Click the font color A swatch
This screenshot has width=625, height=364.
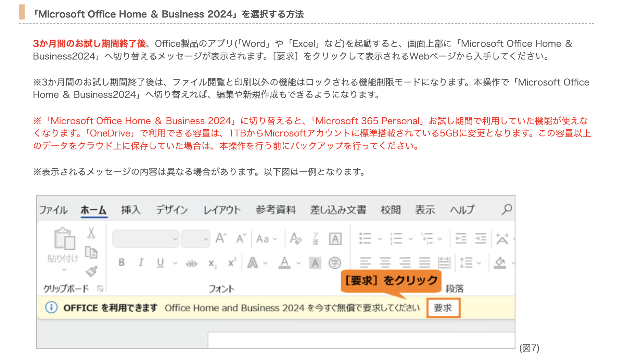pos(284,263)
